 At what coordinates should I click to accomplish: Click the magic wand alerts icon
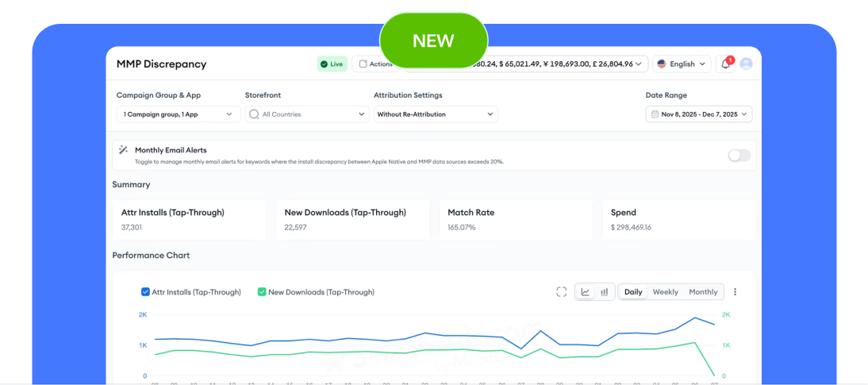point(123,149)
